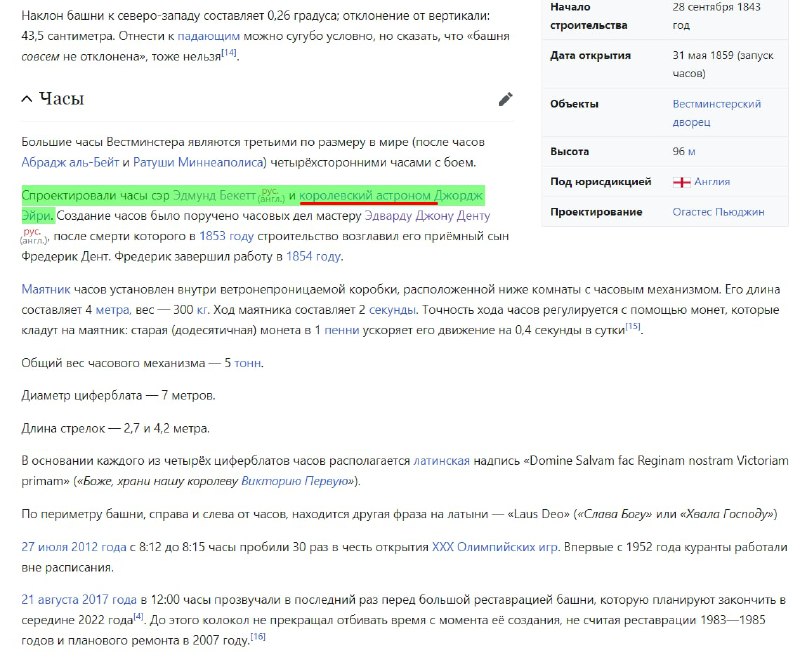The image size is (800, 662).
Task: Follow the Абрадж аль-Бейт link
Action: pos(70,162)
